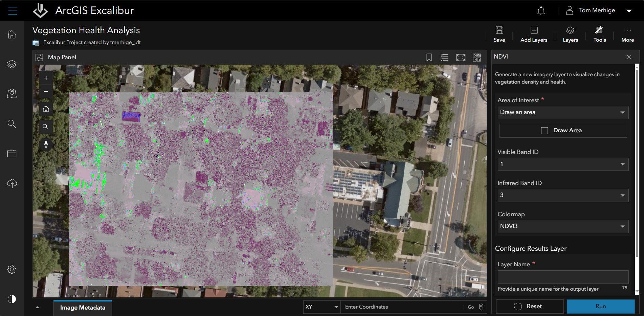
Task: Go to Home in the left sidebar
Action: 12,34
